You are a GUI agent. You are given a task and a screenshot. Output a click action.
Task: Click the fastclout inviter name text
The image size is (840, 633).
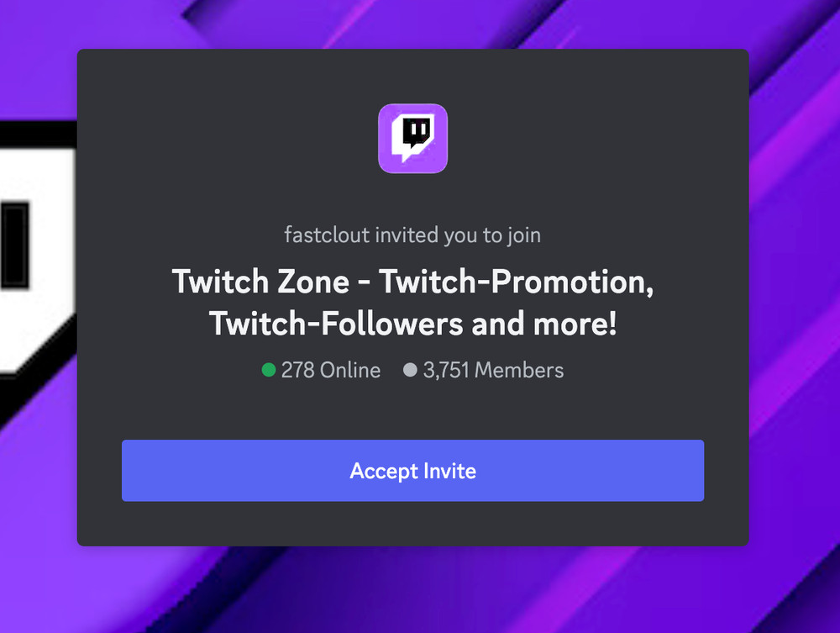tap(327, 235)
